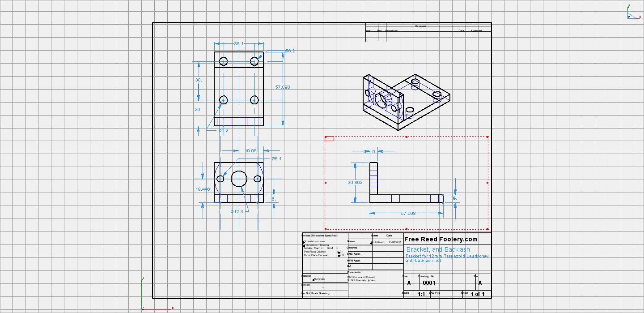Click the 57.098 dimension in top view

283,87
